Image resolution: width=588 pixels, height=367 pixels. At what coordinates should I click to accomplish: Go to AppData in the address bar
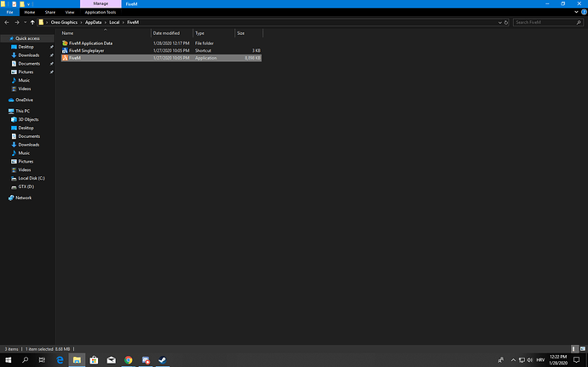(x=93, y=22)
